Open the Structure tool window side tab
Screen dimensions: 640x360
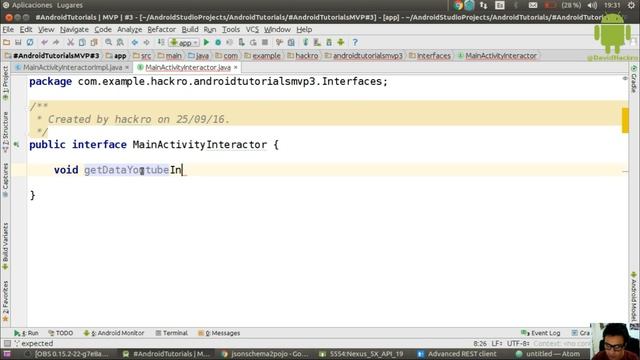pos(5,131)
